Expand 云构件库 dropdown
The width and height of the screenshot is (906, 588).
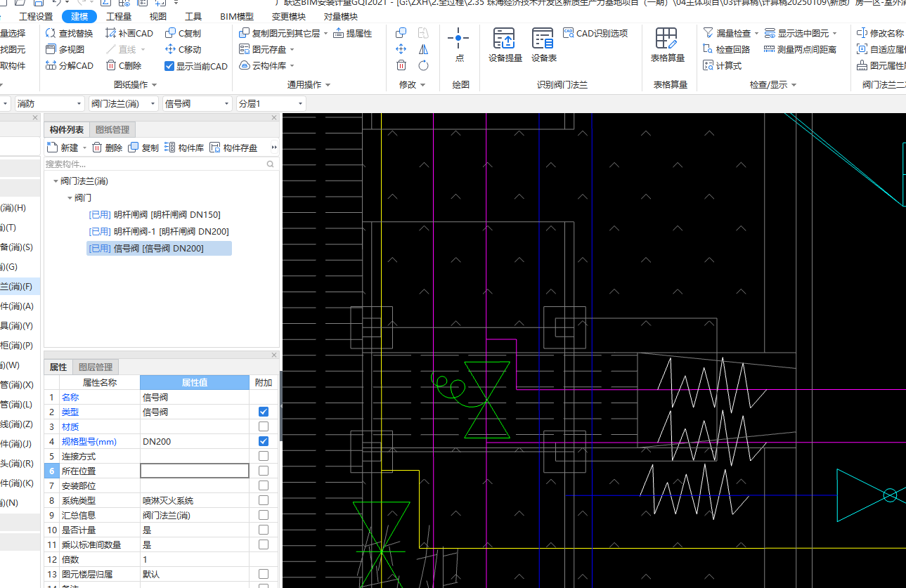click(x=292, y=65)
